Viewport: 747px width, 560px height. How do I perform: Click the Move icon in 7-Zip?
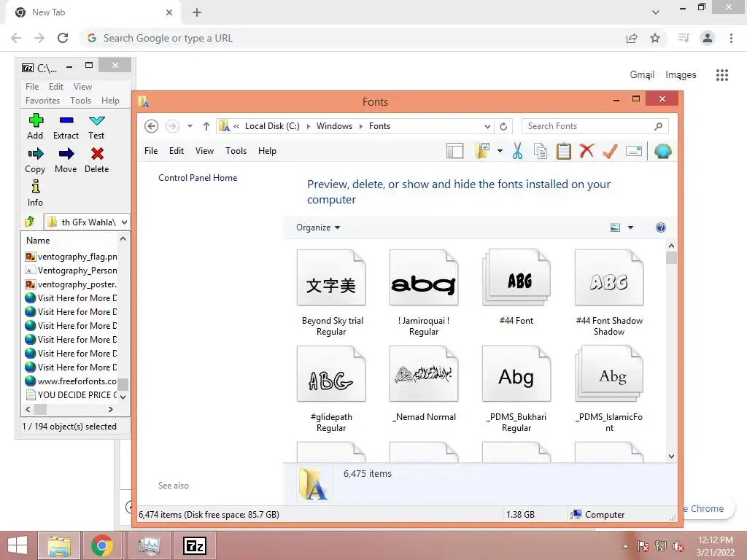click(66, 153)
